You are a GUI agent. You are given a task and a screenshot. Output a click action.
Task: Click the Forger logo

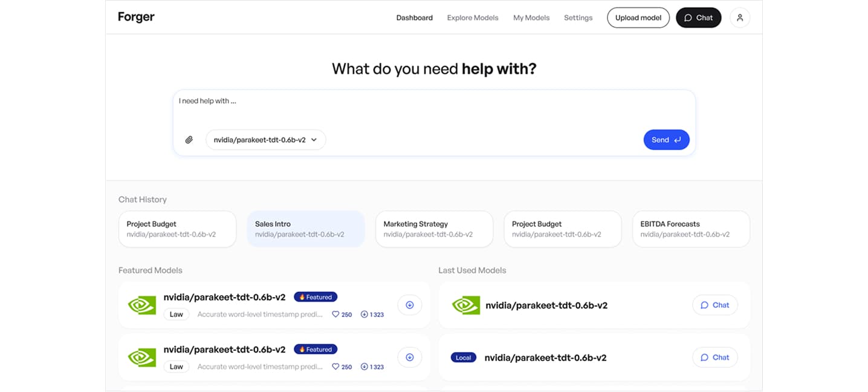[x=136, y=17]
